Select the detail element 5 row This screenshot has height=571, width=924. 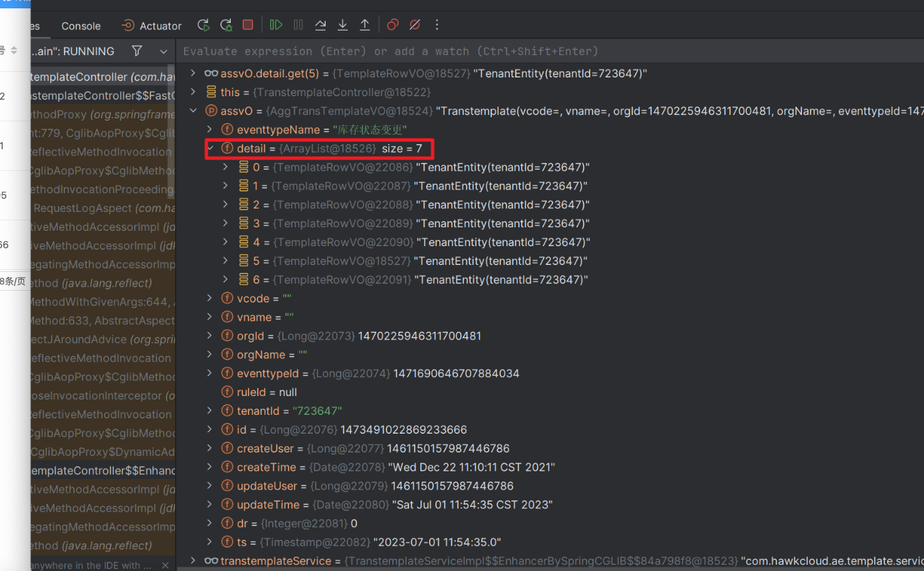[x=551, y=261]
